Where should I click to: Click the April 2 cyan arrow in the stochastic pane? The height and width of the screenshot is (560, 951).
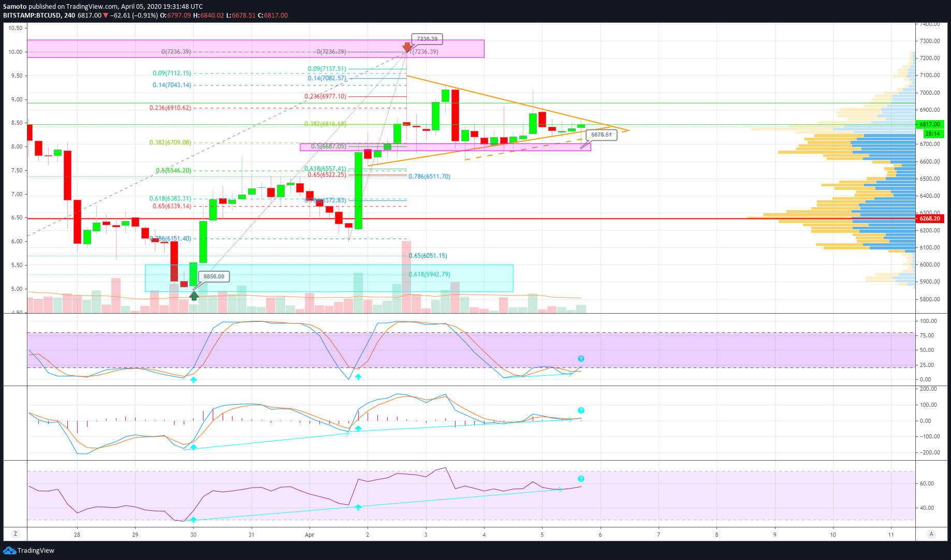coord(358,377)
